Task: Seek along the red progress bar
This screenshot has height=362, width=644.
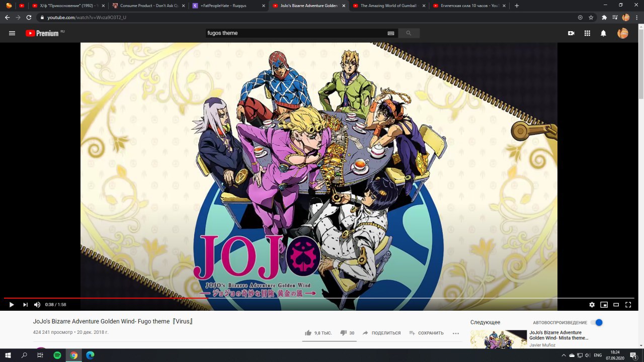Action: [x=319, y=298]
